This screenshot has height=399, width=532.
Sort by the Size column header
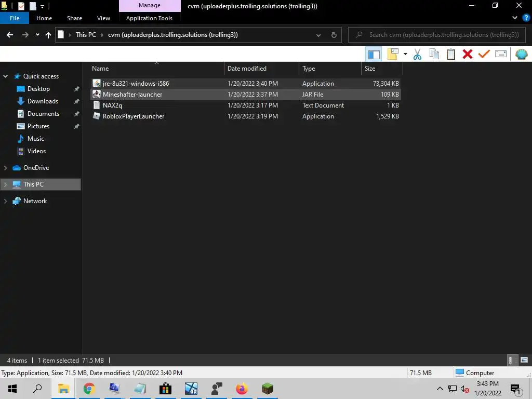pyautogui.click(x=382, y=69)
